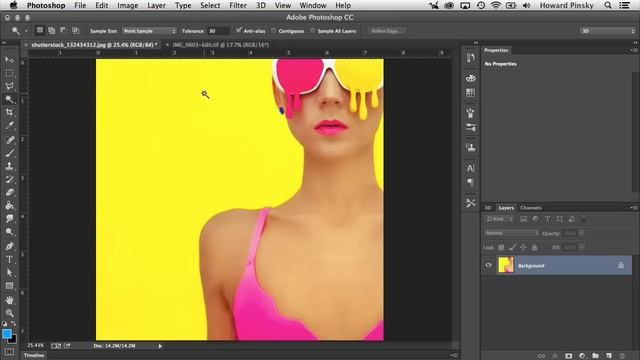
Task: Hide the Background layer eye icon
Action: [489, 265]
